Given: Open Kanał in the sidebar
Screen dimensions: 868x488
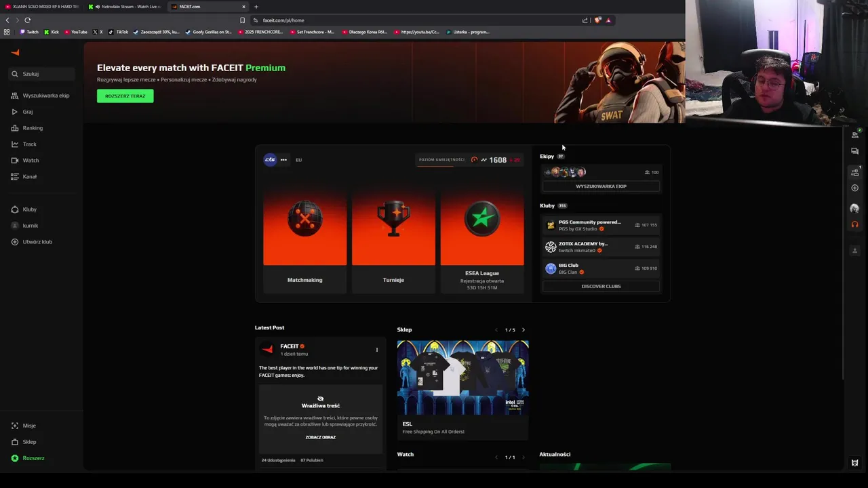Looking at the screenshot, I should pyautogui.click(x=24, y=177).
